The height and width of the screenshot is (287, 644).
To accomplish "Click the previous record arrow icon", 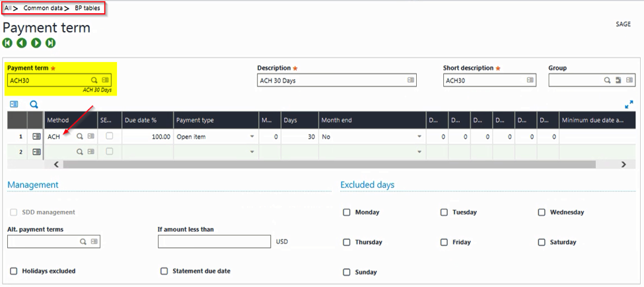I will [22, 43].
